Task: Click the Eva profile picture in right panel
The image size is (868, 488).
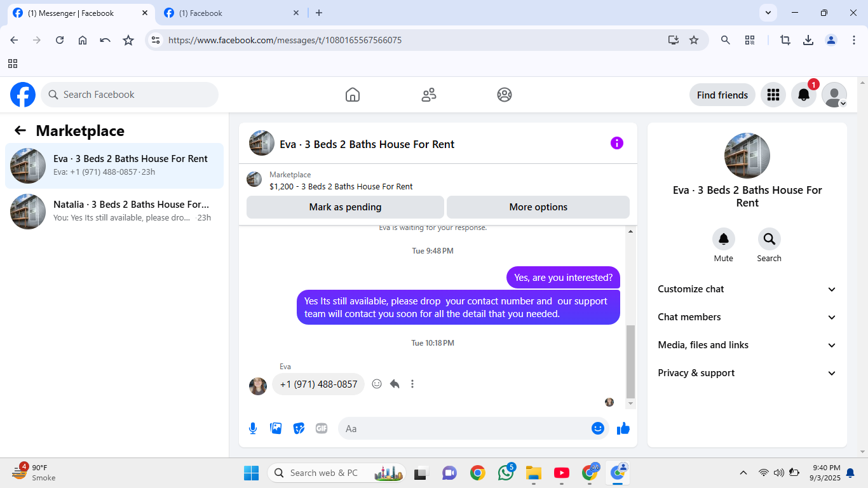Action: point(747,156)
